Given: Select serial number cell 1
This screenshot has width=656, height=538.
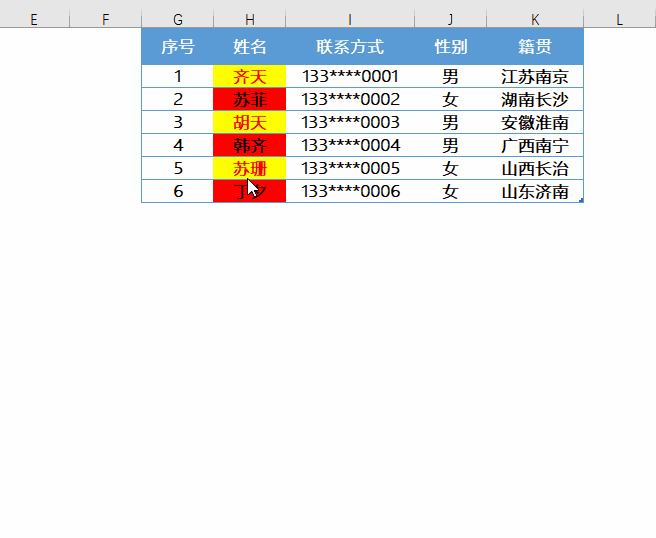Looking at the screenshot, I should pyautogui.click(x=177, y=76).
